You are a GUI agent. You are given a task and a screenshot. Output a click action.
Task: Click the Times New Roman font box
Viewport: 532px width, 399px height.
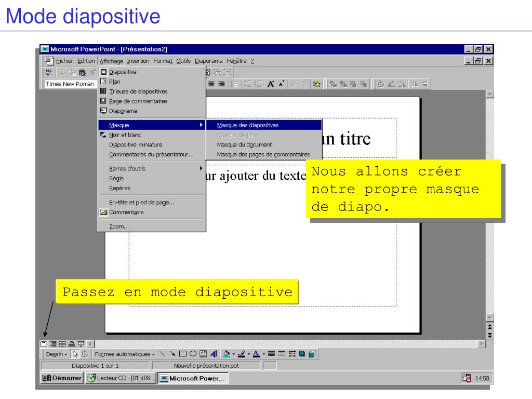[70, 84]
